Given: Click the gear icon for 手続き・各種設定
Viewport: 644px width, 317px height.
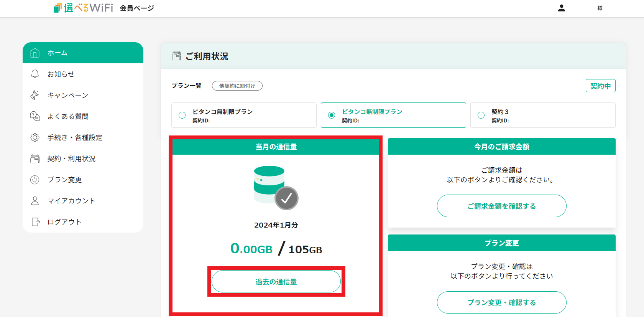Looking at the screenshot, I should 35,137.
